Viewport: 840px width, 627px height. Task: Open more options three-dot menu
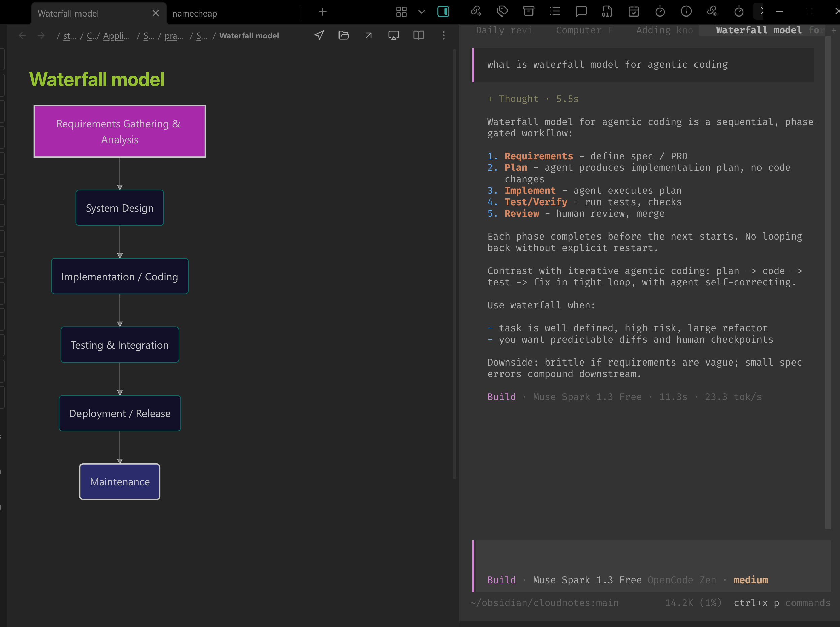tap(443, 35)
